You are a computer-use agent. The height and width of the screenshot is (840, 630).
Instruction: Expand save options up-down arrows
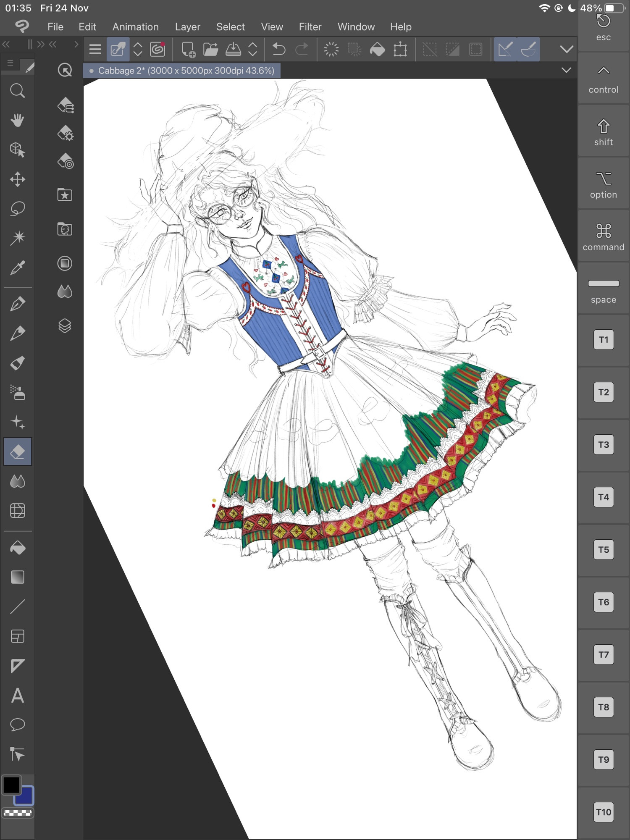[252, 50]
